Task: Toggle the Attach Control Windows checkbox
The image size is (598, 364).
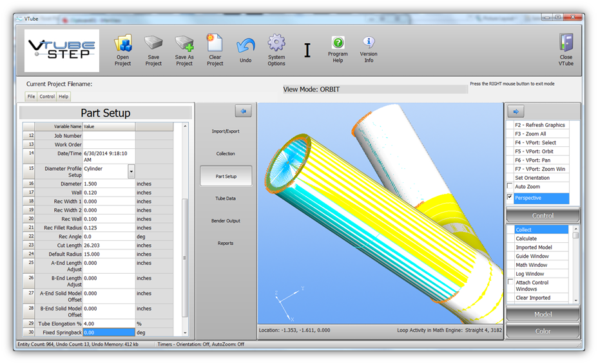Action: 510,282
